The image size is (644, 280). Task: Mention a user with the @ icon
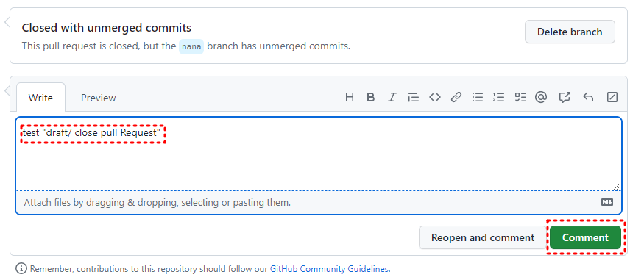[x=541, y=97]
